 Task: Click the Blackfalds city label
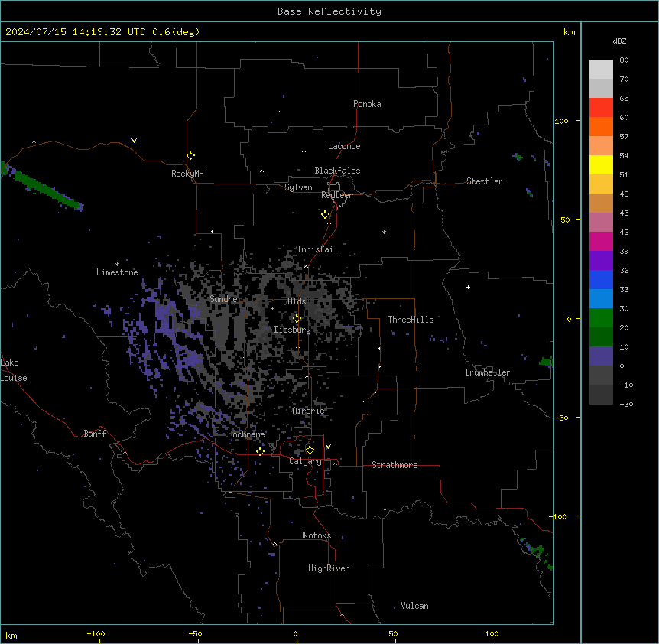[x=337, y=171]
